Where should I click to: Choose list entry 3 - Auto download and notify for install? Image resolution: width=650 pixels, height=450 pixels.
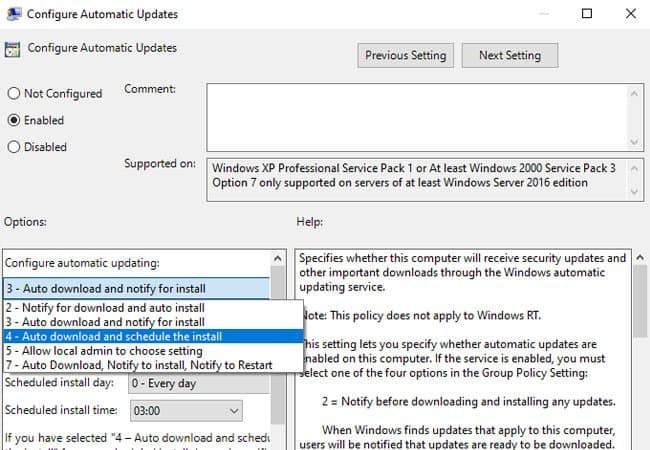click(x=153, y=322)
